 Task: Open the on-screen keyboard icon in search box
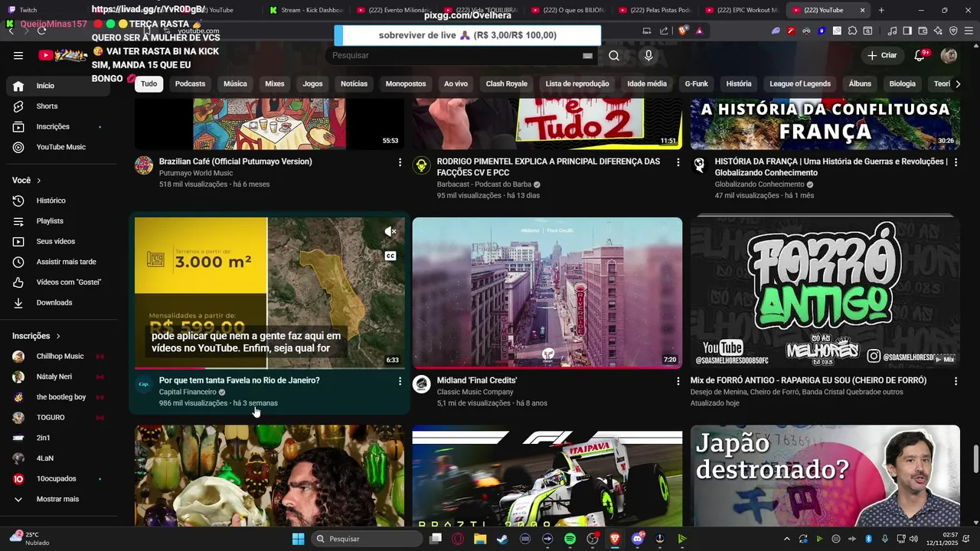(x=587, y=55)
